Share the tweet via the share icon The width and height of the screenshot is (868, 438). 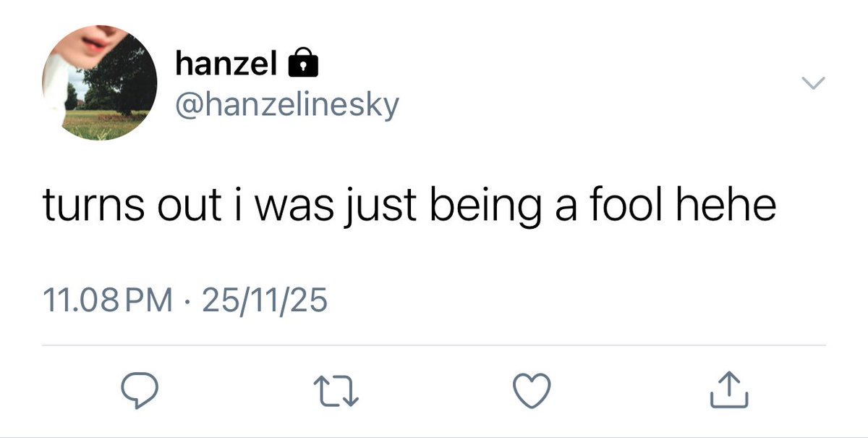(x=730, y=389)
